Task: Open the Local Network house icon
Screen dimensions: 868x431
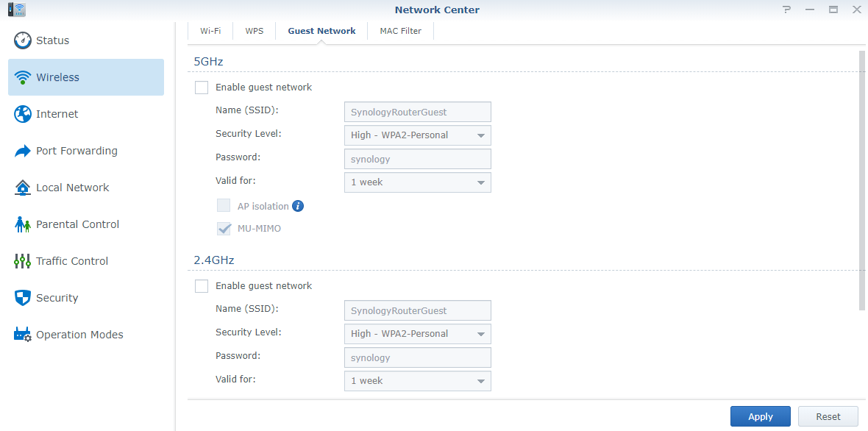Action: pos(23,188)
